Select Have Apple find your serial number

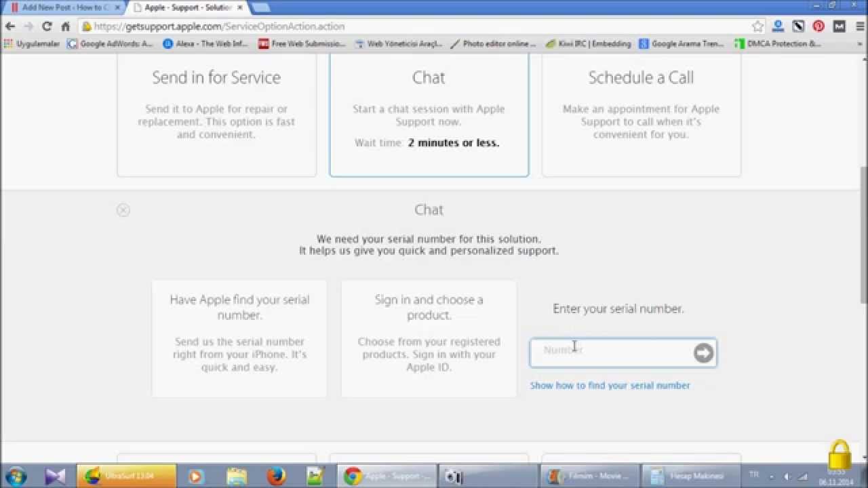239,339
